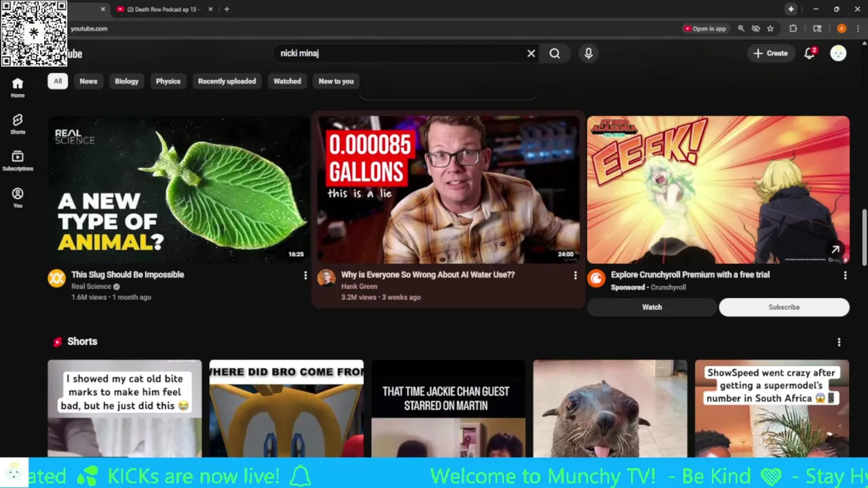The width and height of the screenshot is (868, 488).
Task: Open Hank Green AI water thumbnail
Action: 448,190
